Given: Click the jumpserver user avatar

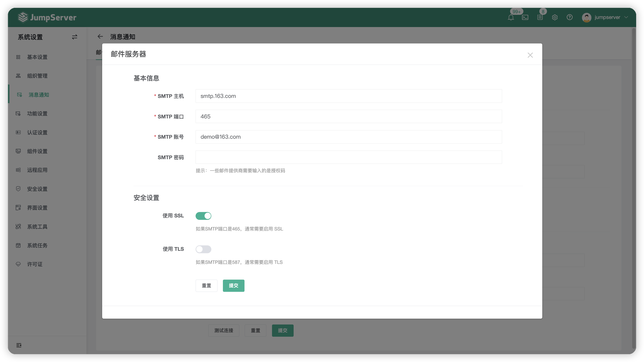Looking at the screenshot, I should coord(587,17).
